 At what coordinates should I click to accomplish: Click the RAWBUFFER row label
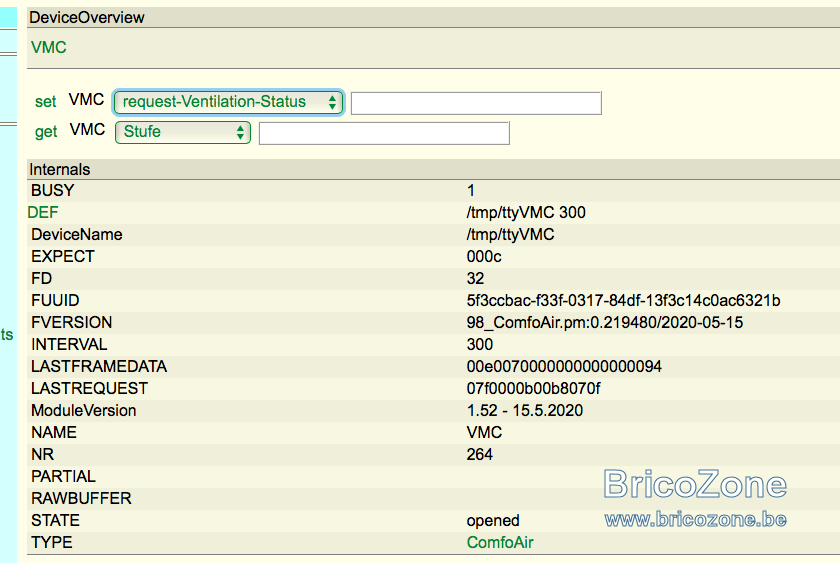[x=81, y=498]
